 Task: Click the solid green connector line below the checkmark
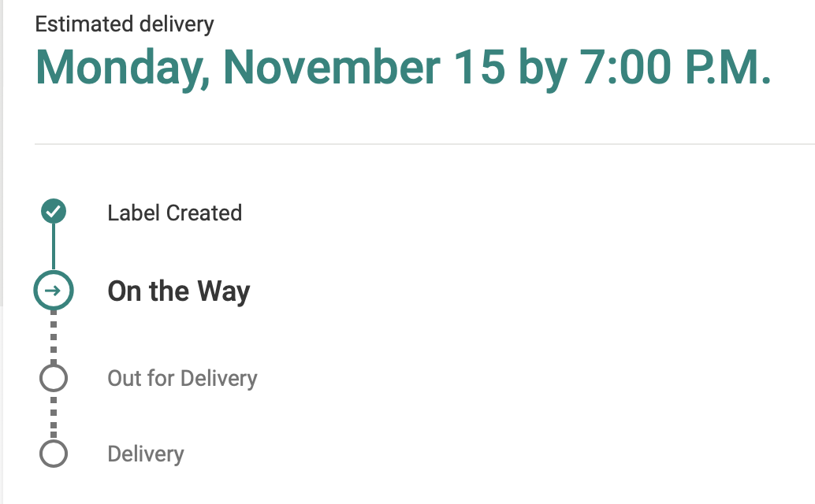click(x=53, y=246)
